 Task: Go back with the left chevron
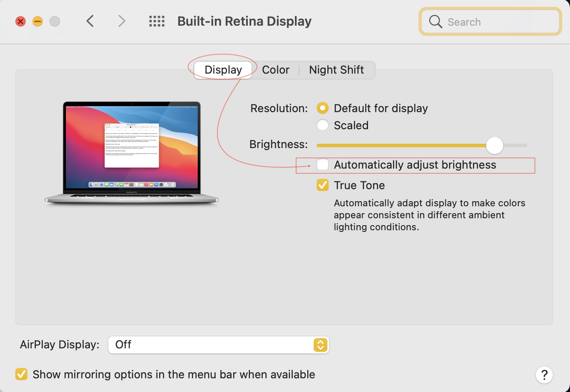tap(90, 21)
